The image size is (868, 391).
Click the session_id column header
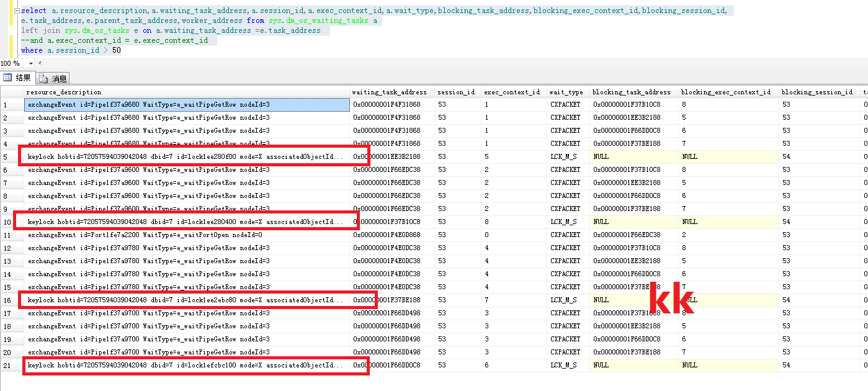pyautogui.click(x=455, y=92)
